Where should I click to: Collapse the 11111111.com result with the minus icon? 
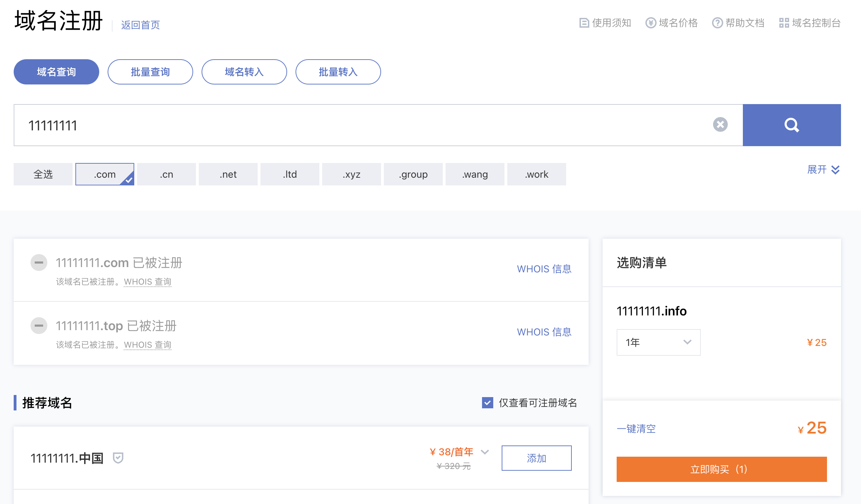(x=39, y=263)
